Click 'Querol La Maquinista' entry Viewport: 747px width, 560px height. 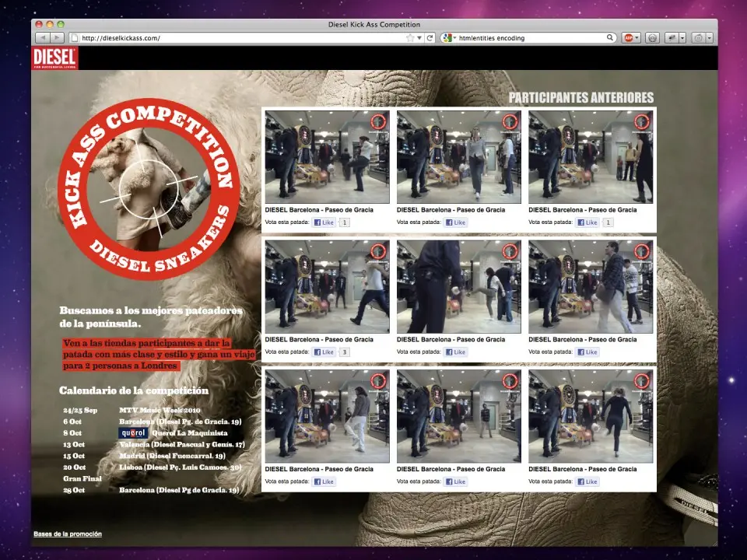(190, 433)
